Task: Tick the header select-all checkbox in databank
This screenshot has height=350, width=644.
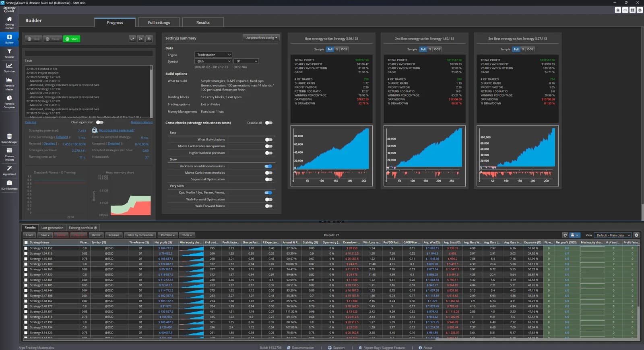Action: [x=26, y=243]
